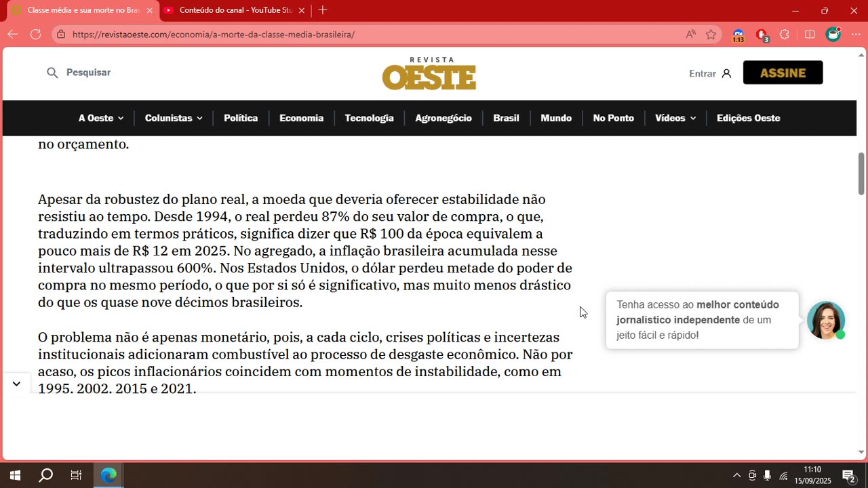
Task: Open the Edições Oeste section
Action: click(749, 118)
